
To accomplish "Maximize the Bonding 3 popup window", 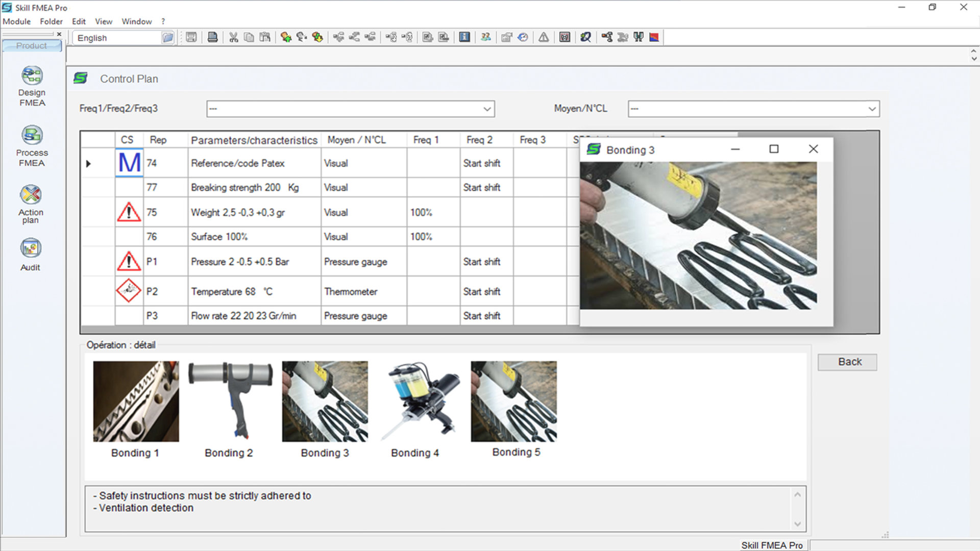I will click(x=774, y=149).
